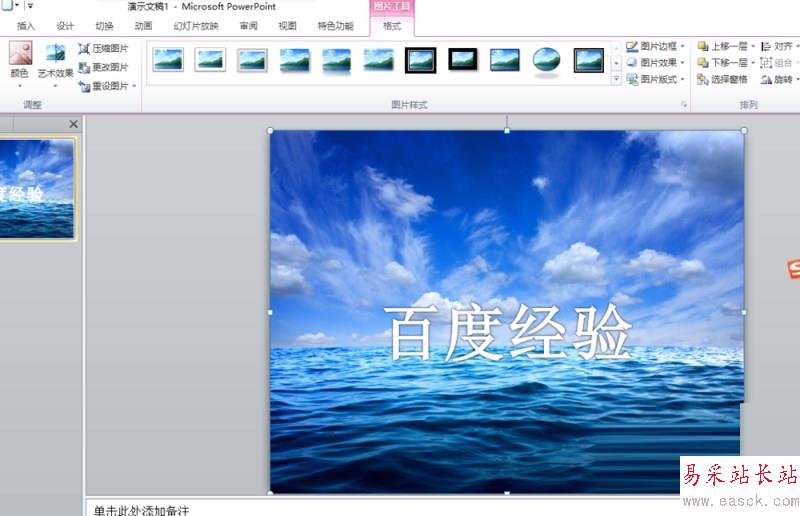The height and width of the screenshot is (516, 800).
Task: Open the Format Picture dialog launcher
Action: [684, 105]
